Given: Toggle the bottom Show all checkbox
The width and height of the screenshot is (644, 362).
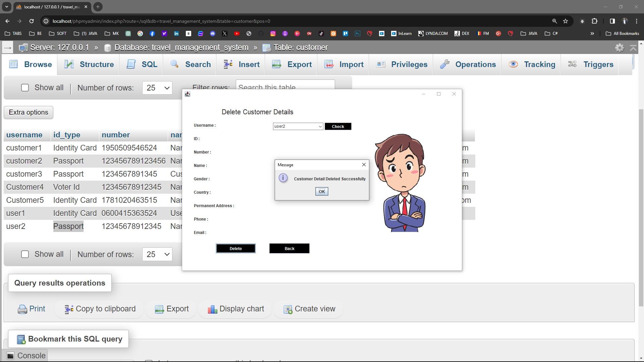Looking at the screenshot, I should [x=25, y=254].
